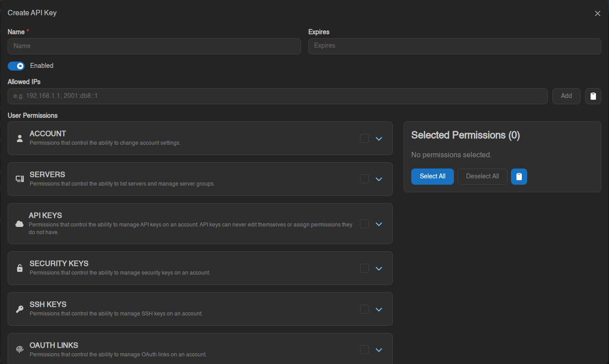The image size is (609, 364).
Task: Expand the SSH KEYS permissions section
Action: click(x=379, y=310)
